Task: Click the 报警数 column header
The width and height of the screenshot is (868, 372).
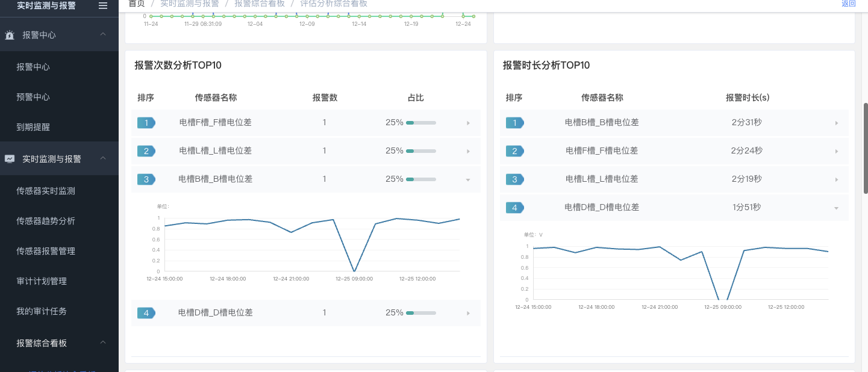Action: (x=325, y=98)
